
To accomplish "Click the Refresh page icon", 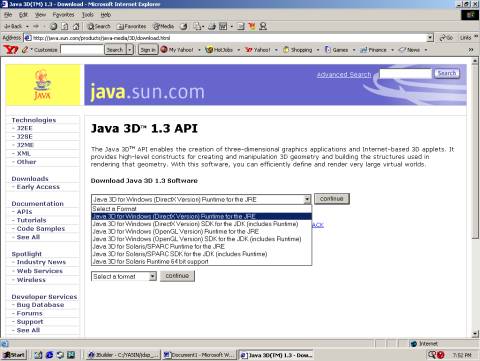I will coord(65,26).
